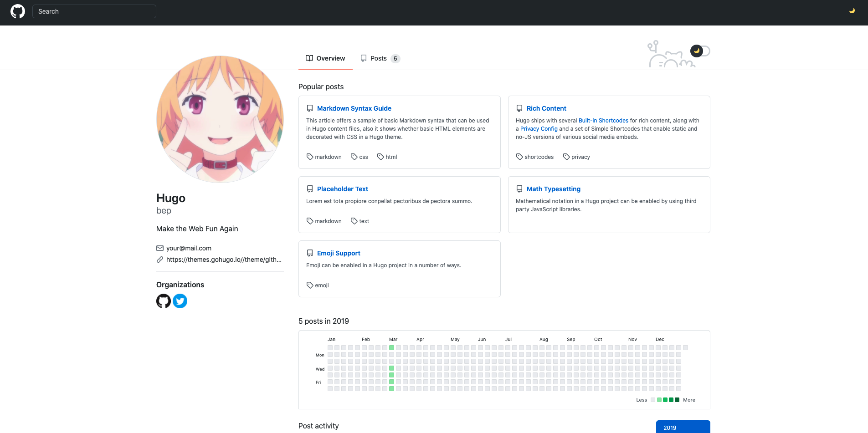Open the Twitter organization icon

[x=180, y=301]
